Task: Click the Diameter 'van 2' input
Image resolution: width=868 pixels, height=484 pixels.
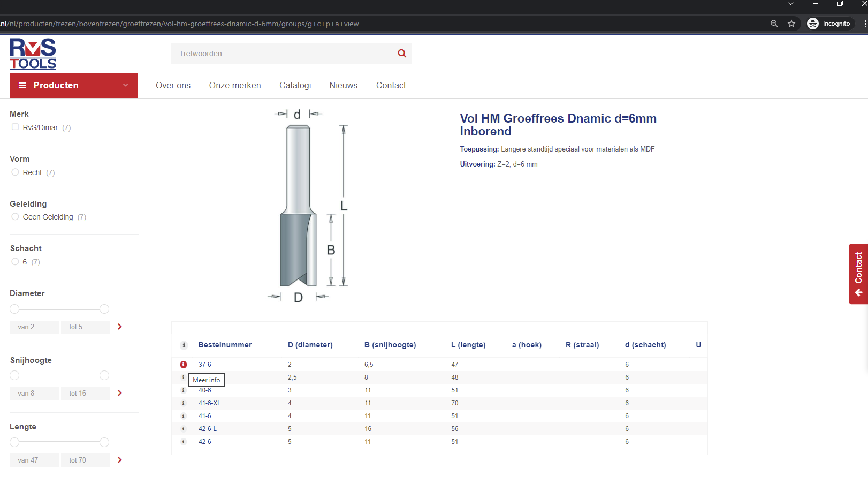Action: [x=34, y=327]
